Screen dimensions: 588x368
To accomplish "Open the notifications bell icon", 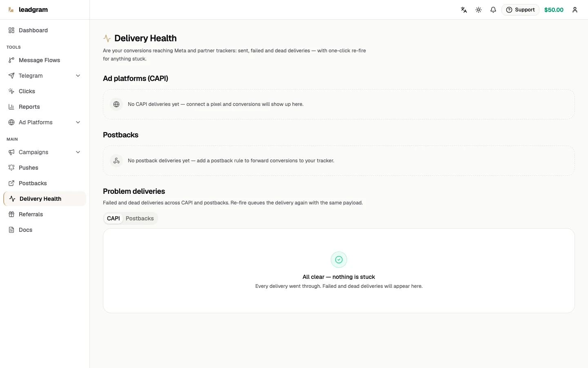I will tap(493, 10).
